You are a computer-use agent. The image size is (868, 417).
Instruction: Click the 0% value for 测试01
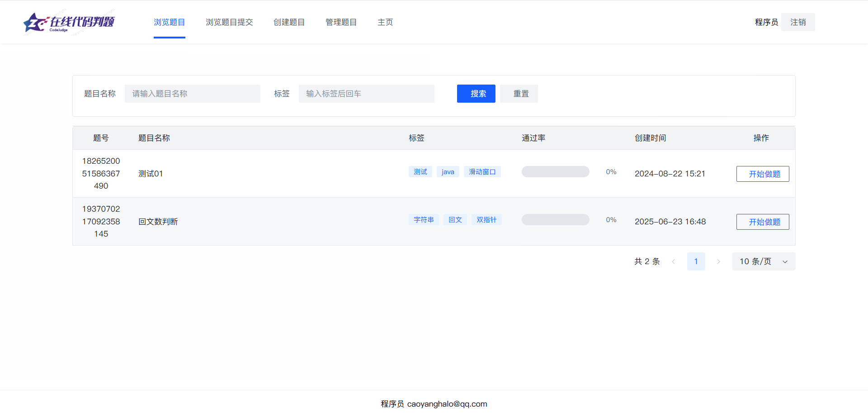click(611, 172)
